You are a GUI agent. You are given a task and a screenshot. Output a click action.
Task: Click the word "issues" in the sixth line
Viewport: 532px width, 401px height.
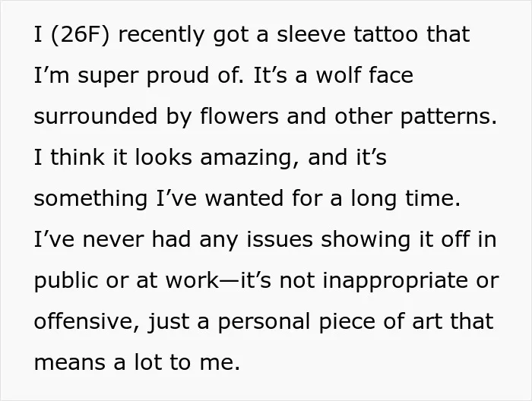pos(280,238)
